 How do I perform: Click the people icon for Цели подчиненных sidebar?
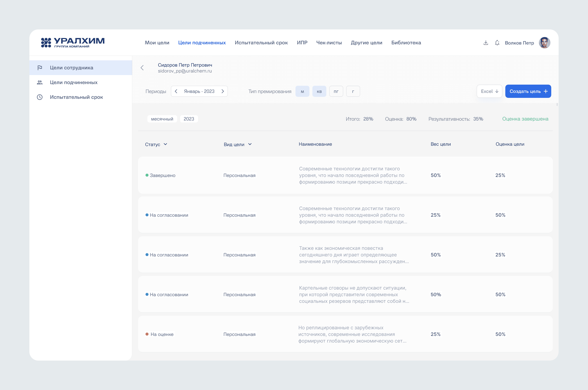(40, 82)
